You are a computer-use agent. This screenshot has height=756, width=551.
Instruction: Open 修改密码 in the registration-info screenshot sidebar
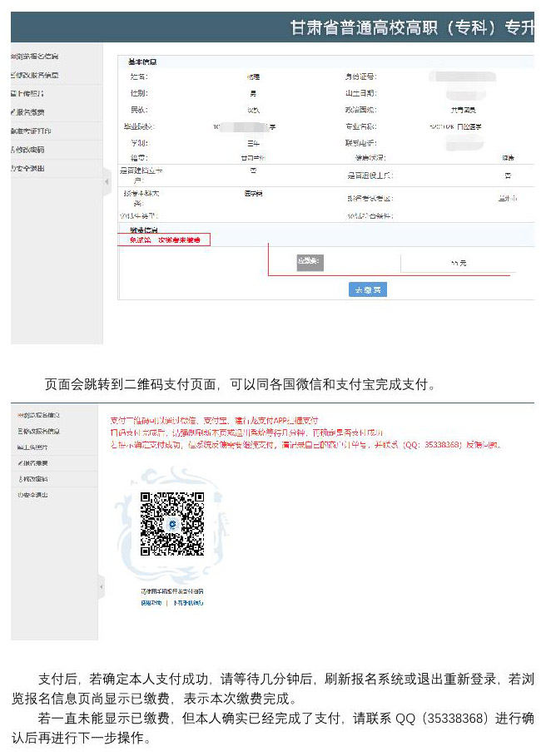[x=27, y=150]
